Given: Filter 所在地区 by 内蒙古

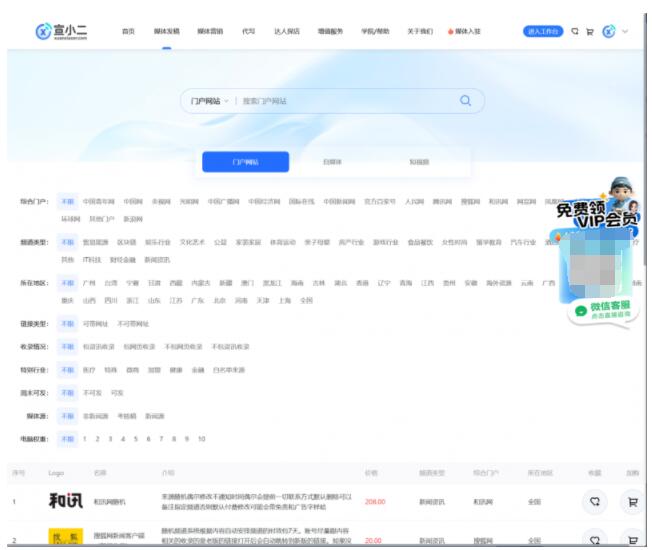Looking at the screenshot, I should 201,283.
